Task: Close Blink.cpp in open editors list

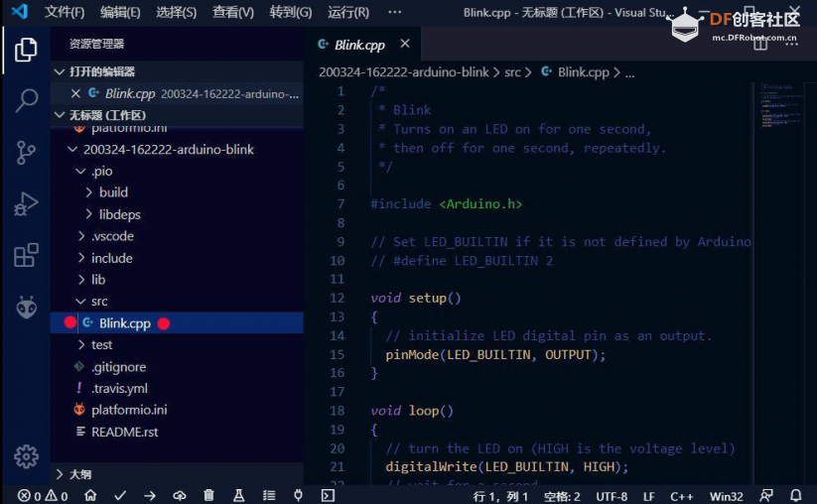Action: coord(75,93)
